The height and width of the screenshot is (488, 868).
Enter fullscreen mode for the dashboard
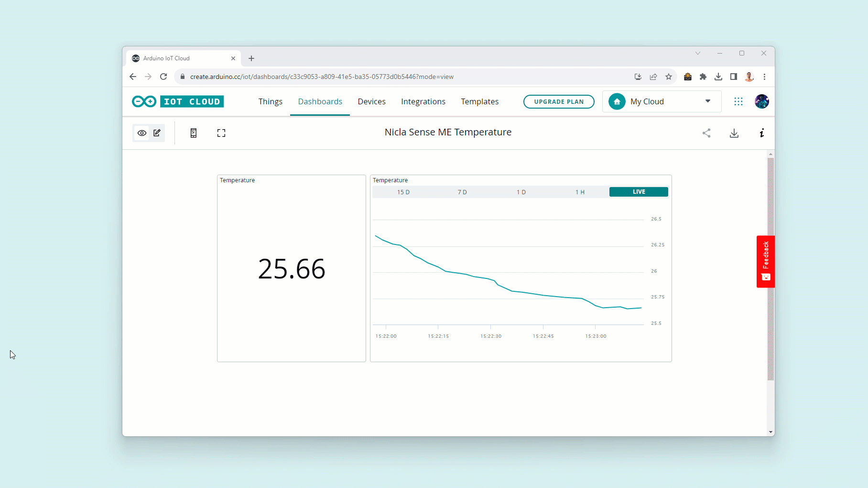221,133
